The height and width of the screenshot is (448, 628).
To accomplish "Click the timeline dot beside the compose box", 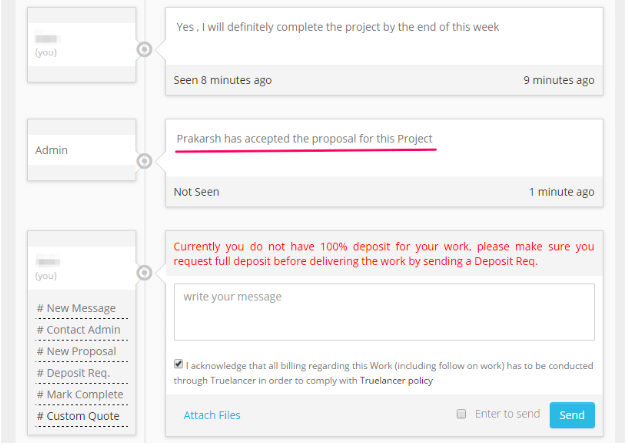I will click(x=145, y=272).
